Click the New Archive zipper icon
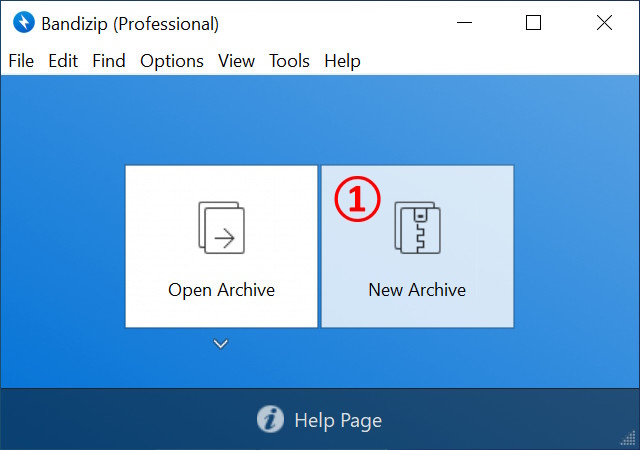 pos(417,228)
